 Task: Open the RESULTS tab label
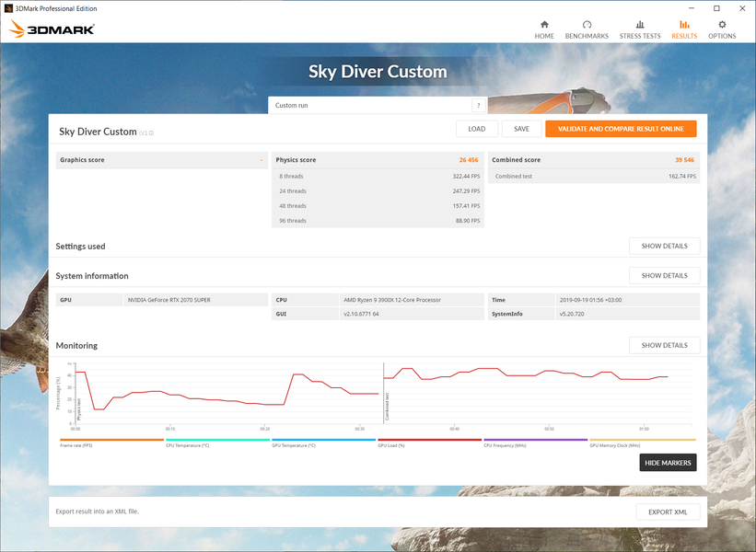(684, 36)
